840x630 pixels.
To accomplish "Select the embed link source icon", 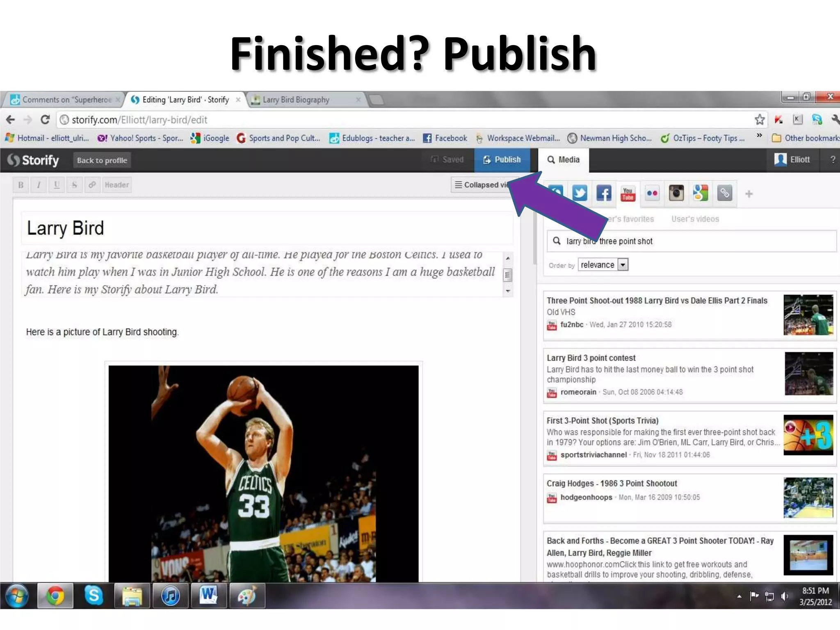I will (x=725, y=193).
